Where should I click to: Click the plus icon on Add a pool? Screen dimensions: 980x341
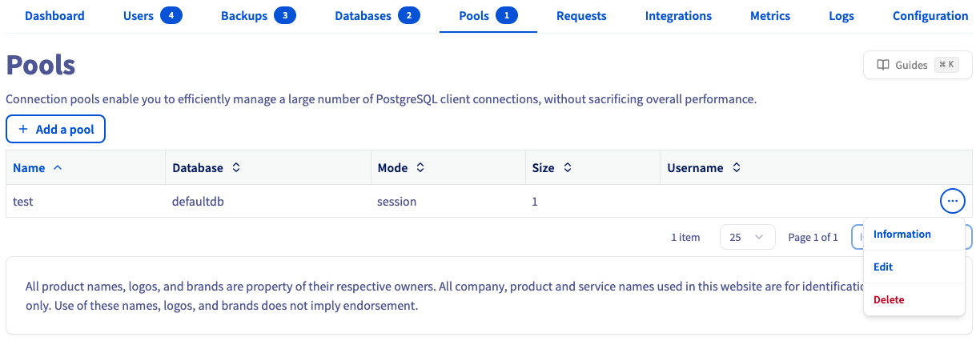point(23,129)
